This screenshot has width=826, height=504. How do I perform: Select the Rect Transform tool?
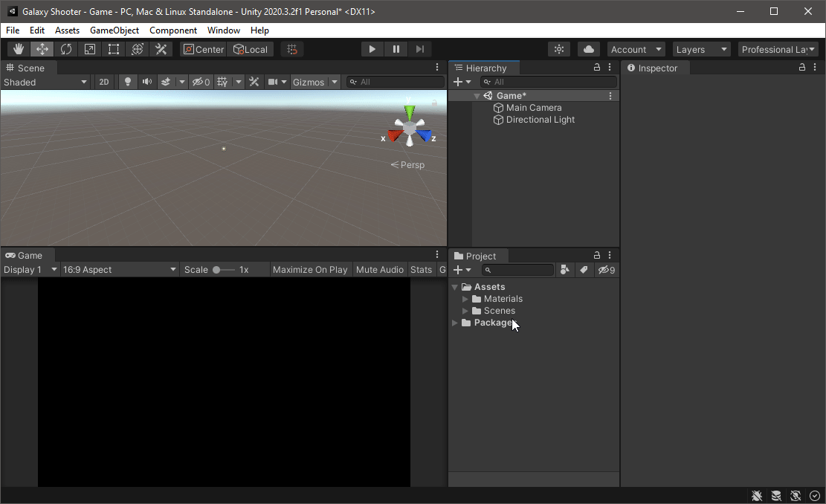point(113,48)
